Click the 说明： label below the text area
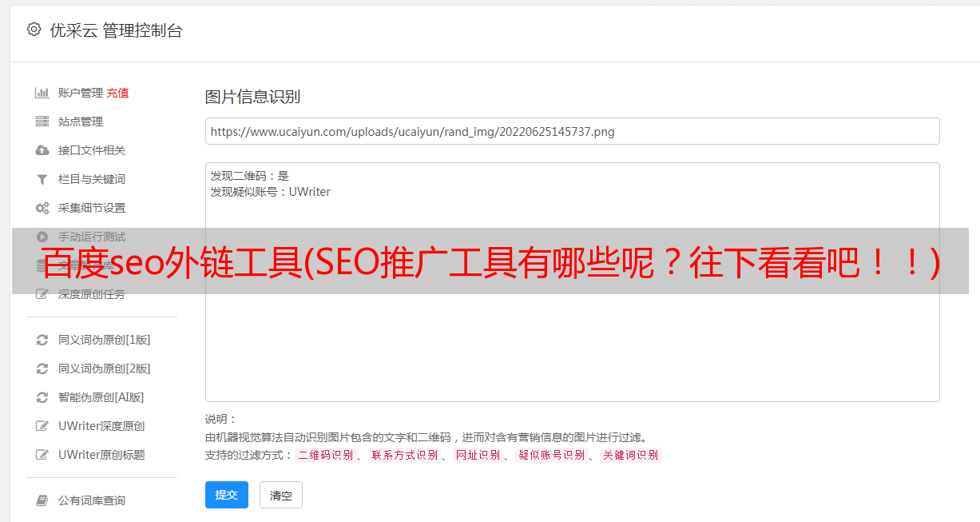Viewport: 980px width, 522px height. [x=221, y=419]
